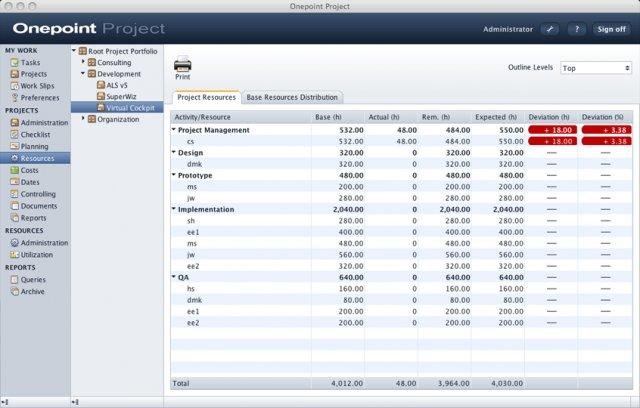Click the 48.00 actual total value
Image resolution: width=640 pixels, height=408 pixels.
pyautogui.click(x=406, y=384)
